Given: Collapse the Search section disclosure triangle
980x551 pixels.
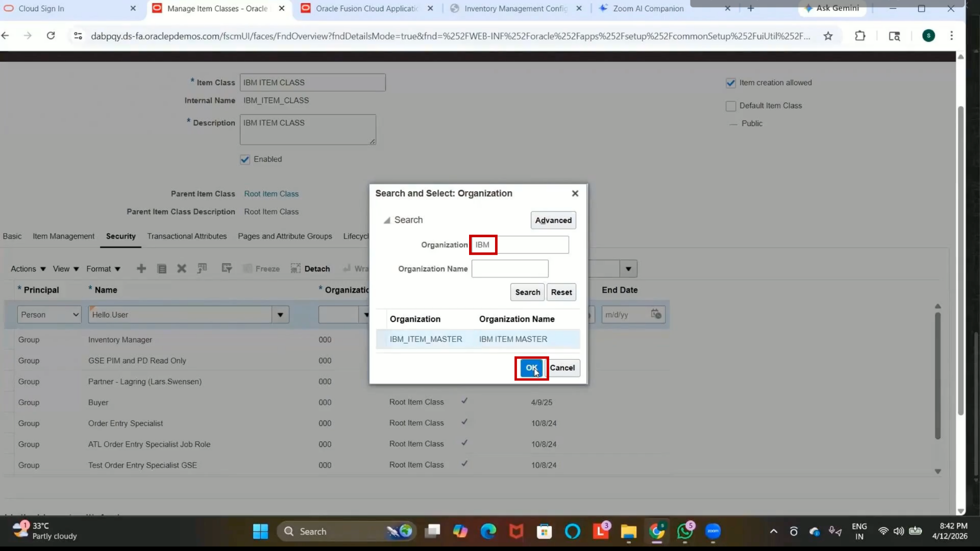Looking at the screenshot, I should [387, 220].
